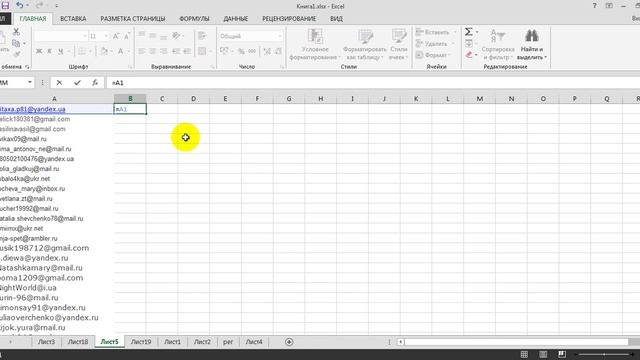
Task: Click Increase Indent icon
Action: click(187, 51)
